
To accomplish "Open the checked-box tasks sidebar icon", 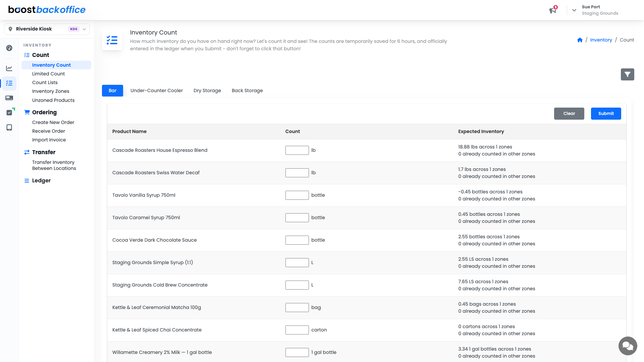I will (9, 113).
